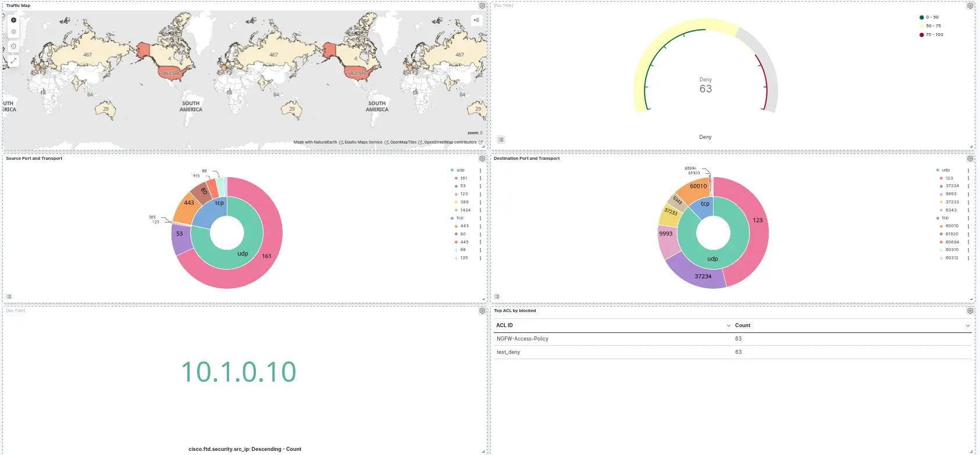Image resolution: width=980 pixels, height=455 pixels.
Task: Select the udp legend entry in Destination Port
Action: point(946,170)
